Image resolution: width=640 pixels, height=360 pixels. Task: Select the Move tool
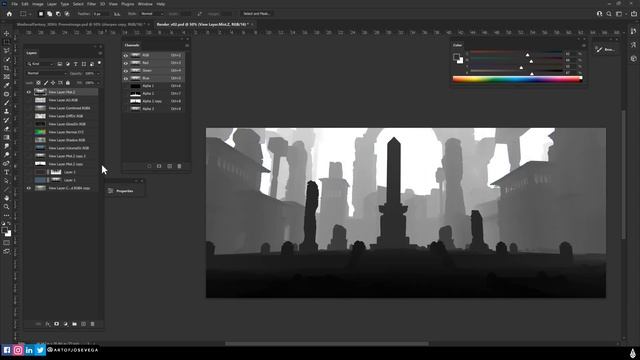point(7,33)
